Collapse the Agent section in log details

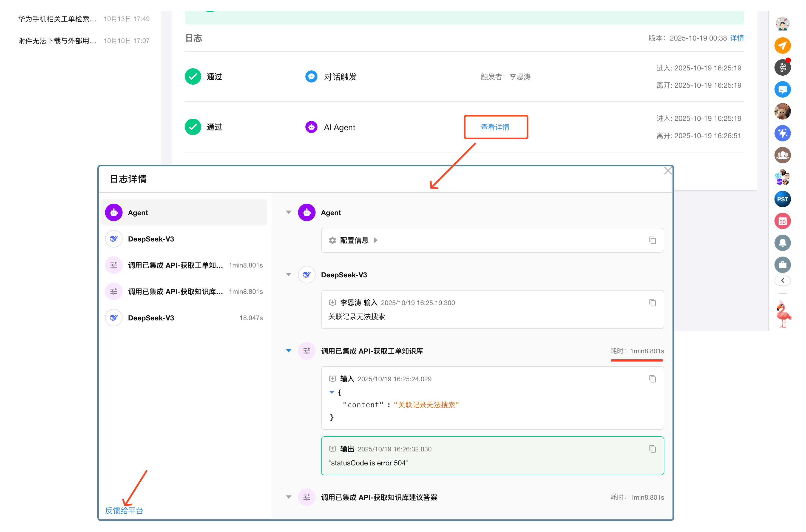(288, 212)
